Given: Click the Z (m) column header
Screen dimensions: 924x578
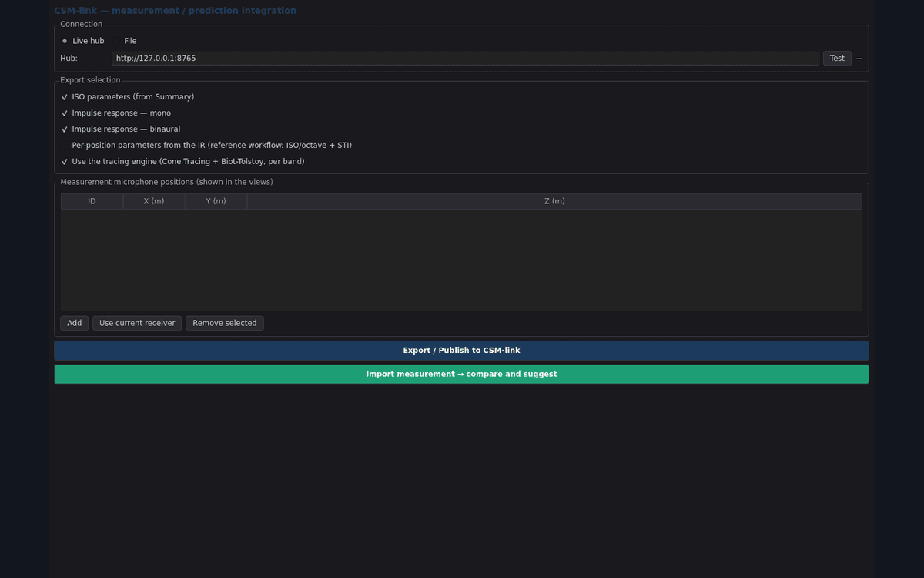Looking at the screenshot, I should click(554, 201).
